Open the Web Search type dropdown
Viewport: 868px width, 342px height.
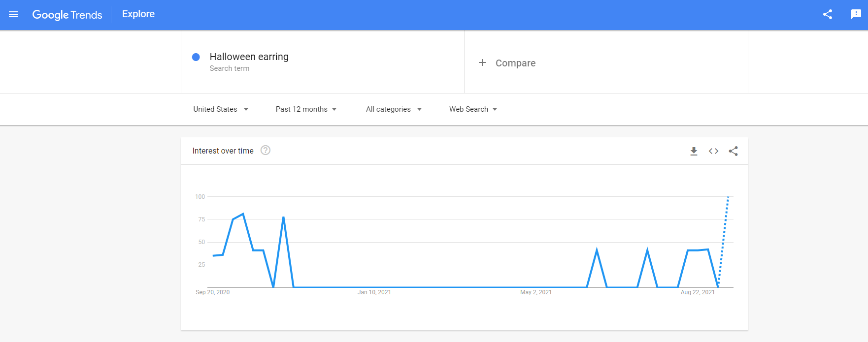[x=473, y=109]
